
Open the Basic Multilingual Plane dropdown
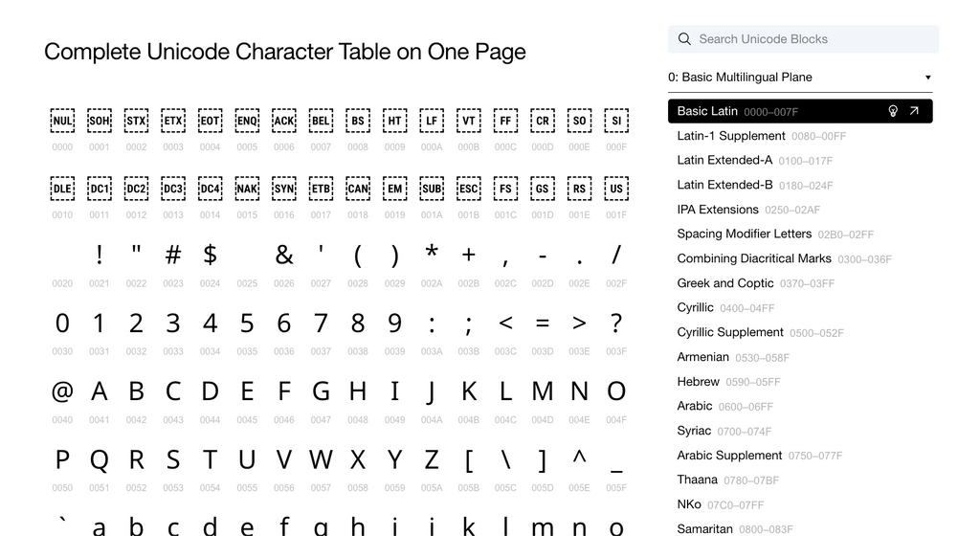tap(800, 78)
